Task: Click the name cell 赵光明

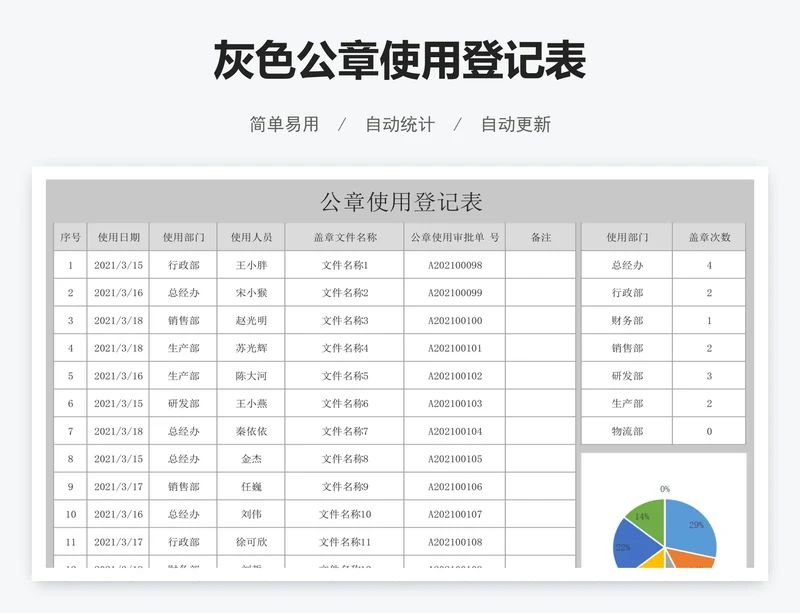Action: (251, 321)
